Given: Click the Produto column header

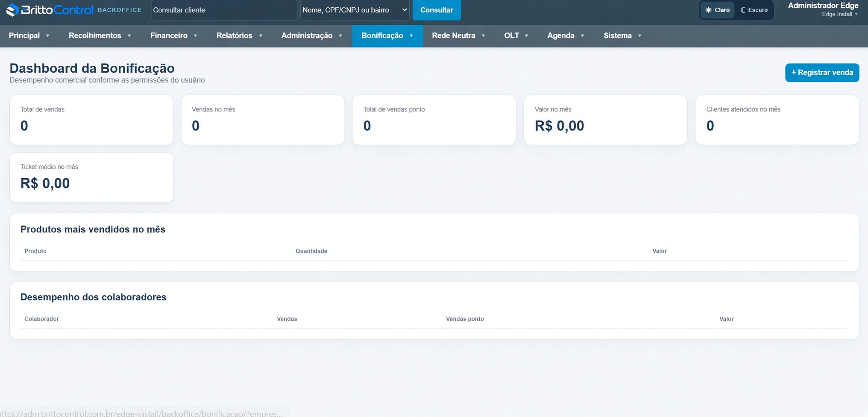Looking at the screenshot, I should [35, 251].
